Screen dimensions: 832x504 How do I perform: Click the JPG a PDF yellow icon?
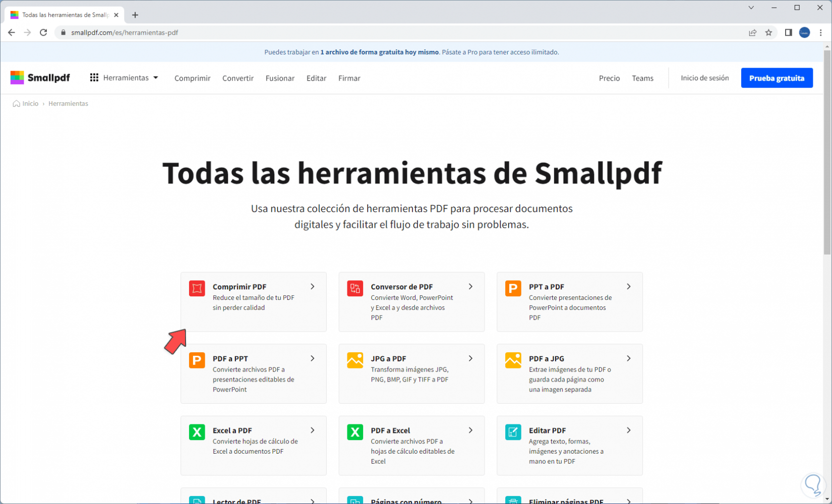[x=355, y=360]
